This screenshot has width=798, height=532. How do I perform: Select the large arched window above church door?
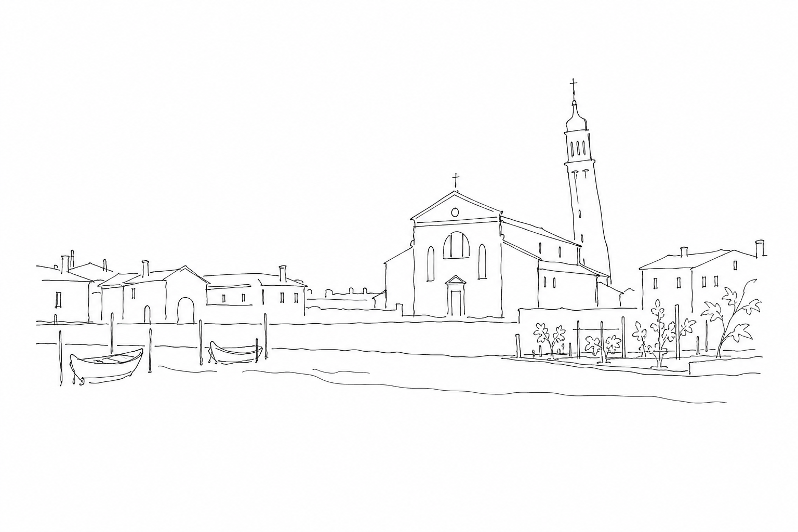(456, 245)
